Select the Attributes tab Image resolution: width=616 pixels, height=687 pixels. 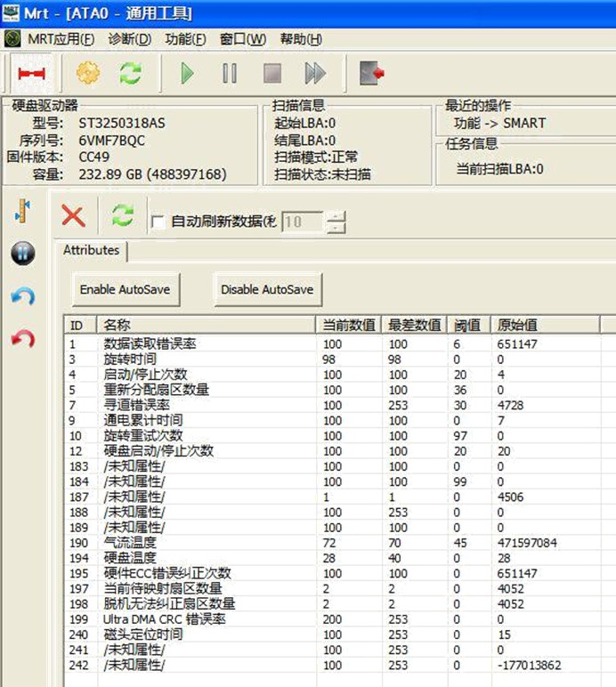pyautogui.click(x=91, y=251)
